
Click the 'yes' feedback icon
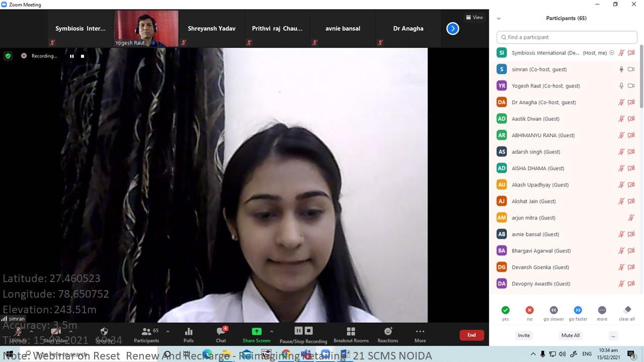click(x=505, y=310)
